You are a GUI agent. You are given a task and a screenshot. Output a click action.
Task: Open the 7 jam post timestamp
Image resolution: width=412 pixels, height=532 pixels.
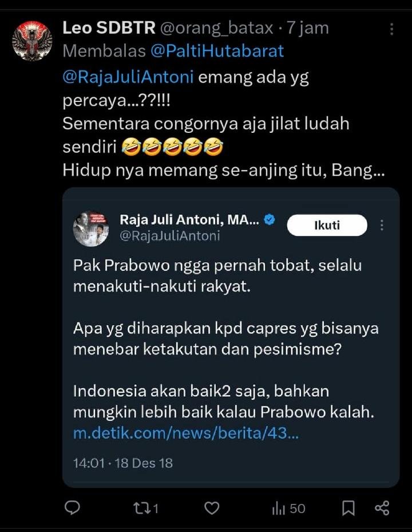[308, 28]
